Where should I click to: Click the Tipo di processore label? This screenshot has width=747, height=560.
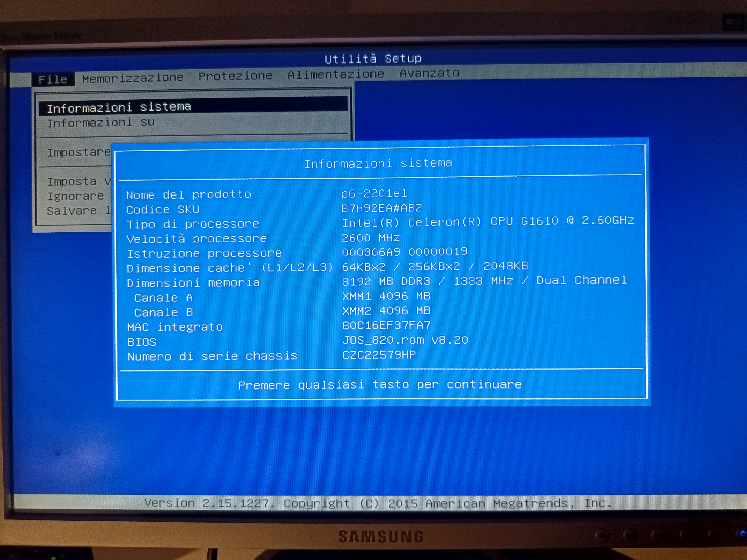click(193, 224)
